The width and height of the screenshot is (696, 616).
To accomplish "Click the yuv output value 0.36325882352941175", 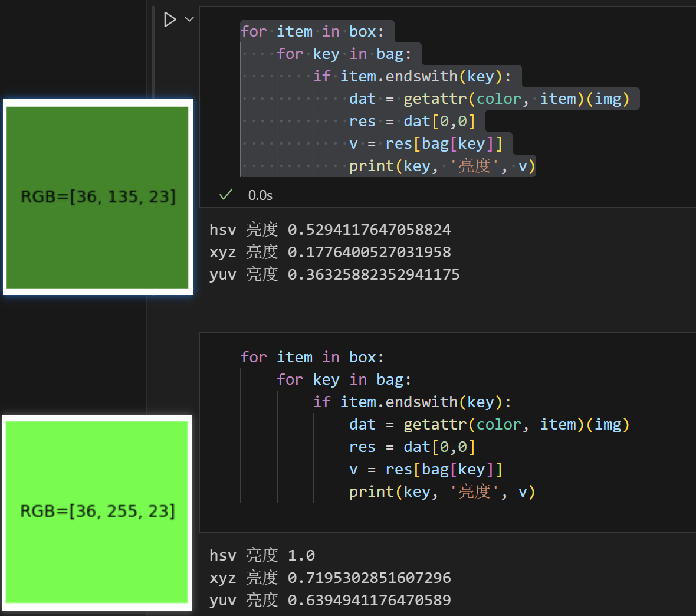I will point(374,274).
